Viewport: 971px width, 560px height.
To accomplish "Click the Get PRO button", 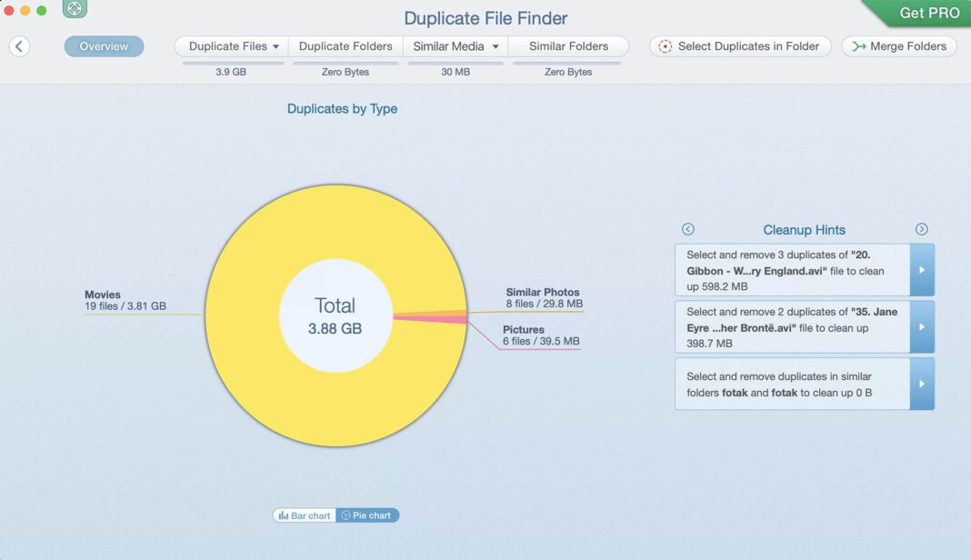I will tap(929, 13).
